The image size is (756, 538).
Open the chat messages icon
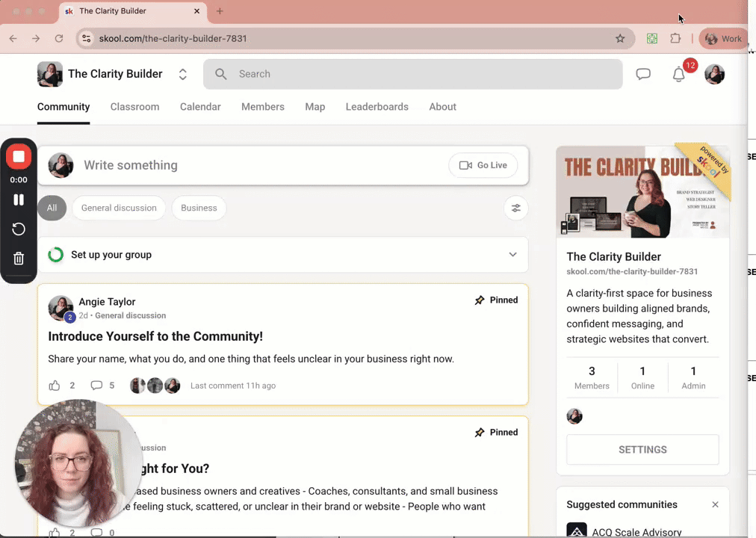(643, 74)
